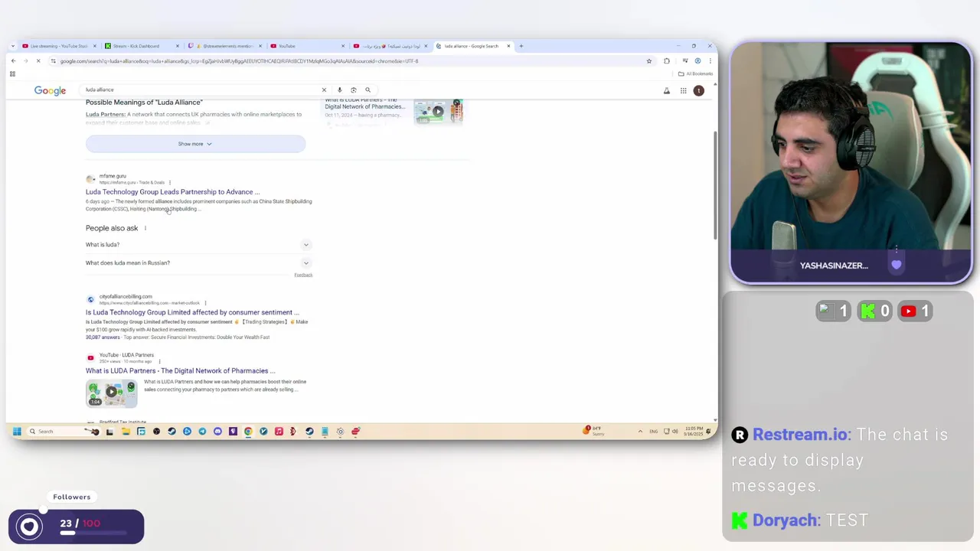The height and width of the screenshot is (551, 980).
Task: Play video thumbnail in AI overview panel
Action: coord(438,112)
